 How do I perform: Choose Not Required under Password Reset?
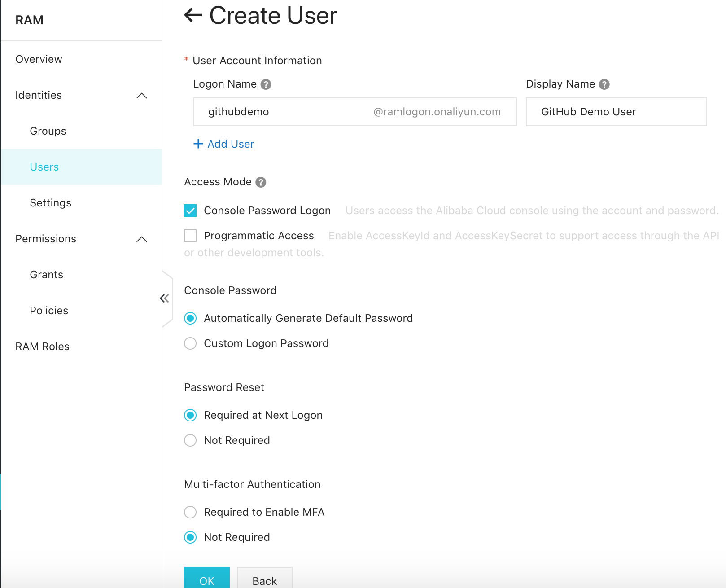click(190, 440)
